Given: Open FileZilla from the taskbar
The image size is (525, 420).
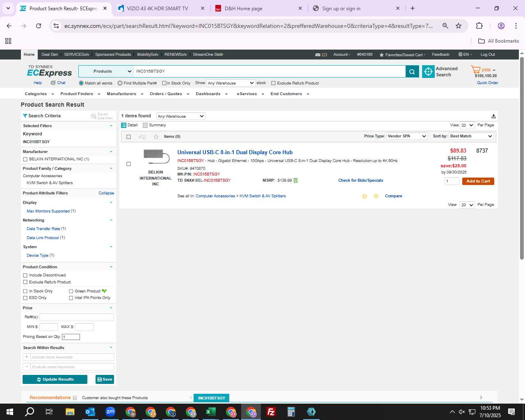Looking at the screenshot, I should click(x=271, y=412).
